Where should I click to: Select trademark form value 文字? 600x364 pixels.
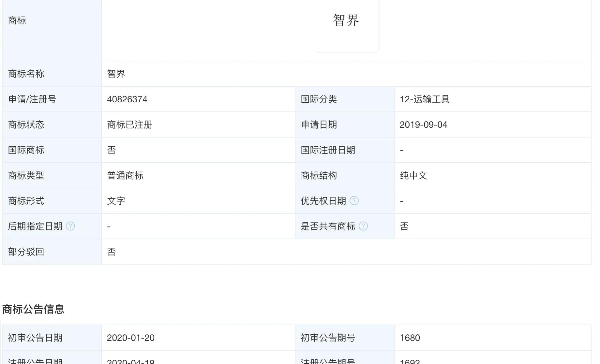[x=116, y=201]
